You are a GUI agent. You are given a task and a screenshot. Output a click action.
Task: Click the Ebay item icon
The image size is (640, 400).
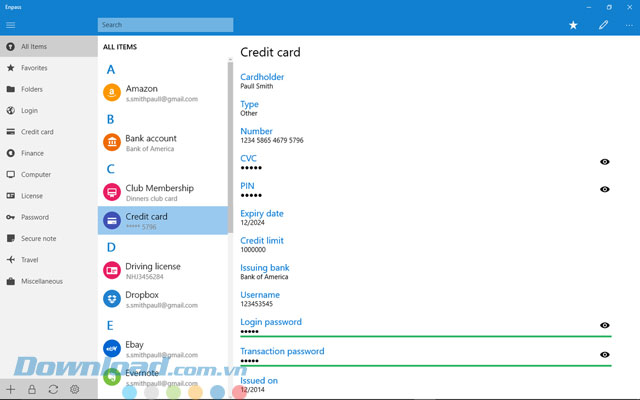[111, 349]
